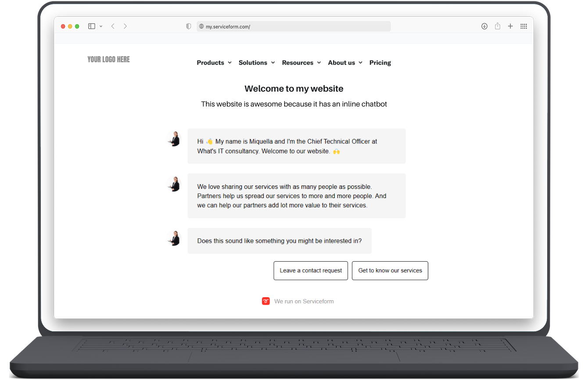Click the Share icon in toolbar
This screenshot has width=588, height=380.
tap(498, 26)
